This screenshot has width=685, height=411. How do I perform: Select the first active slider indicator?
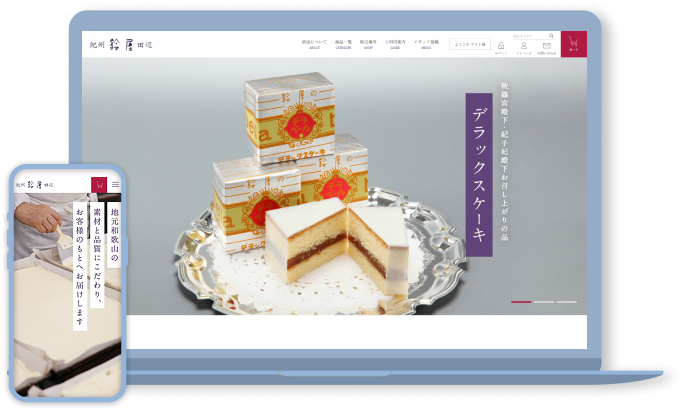(521, 302)
